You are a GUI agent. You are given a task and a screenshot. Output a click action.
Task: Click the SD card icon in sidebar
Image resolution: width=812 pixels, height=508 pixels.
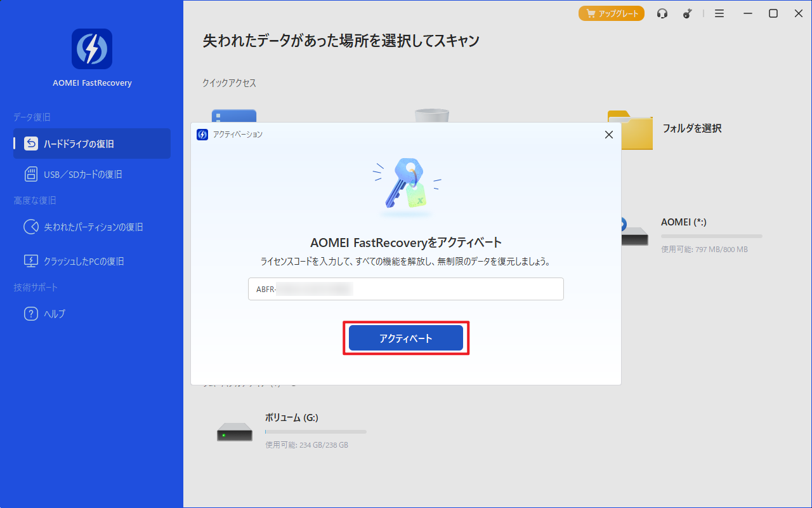31,174
